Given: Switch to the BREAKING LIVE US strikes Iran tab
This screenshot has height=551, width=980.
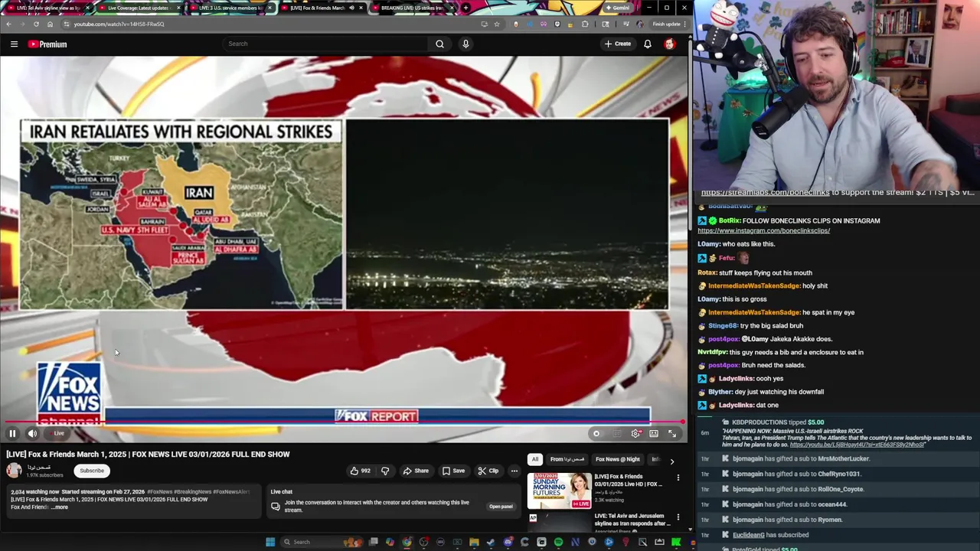Looking at the screenshot, I should [x=413, y=8].
